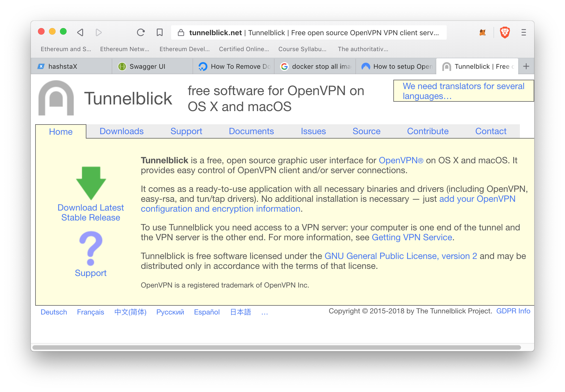The width and height of the screenshot is (565, 392).
Task: Open the Documents navigation tab
Action: [251, 131]
